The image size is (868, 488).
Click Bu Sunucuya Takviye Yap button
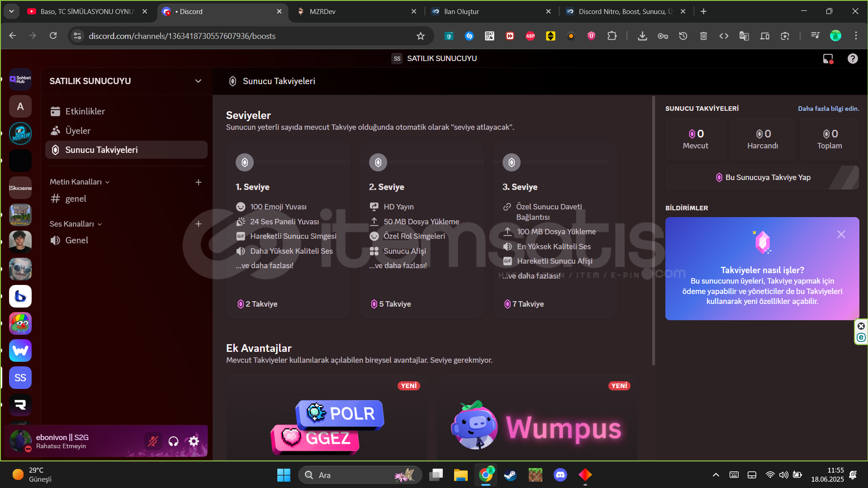[762, 177]
